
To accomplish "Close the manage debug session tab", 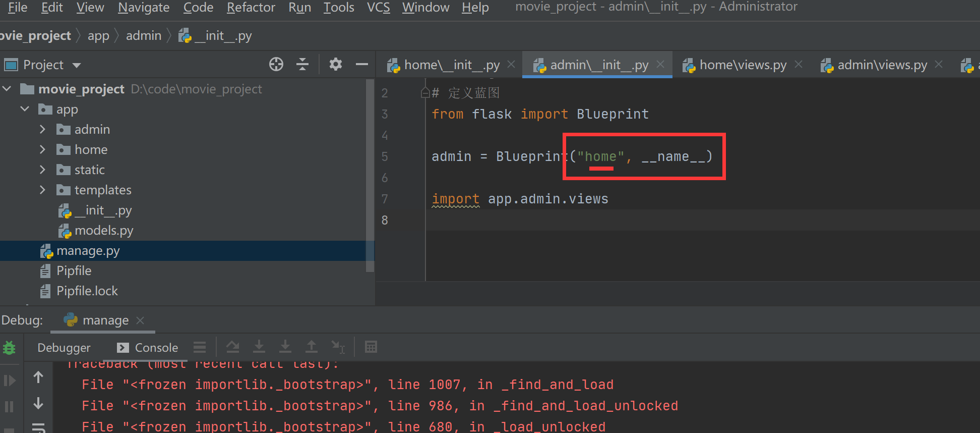I will click(140, 320).
